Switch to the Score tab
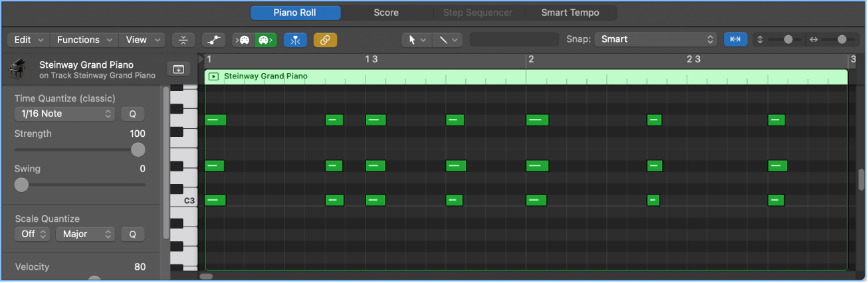 coord(385,13)
